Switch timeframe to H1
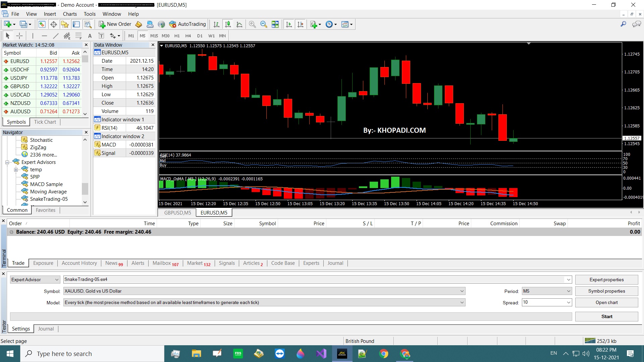644x362 pixels. (x=177, y=36)
